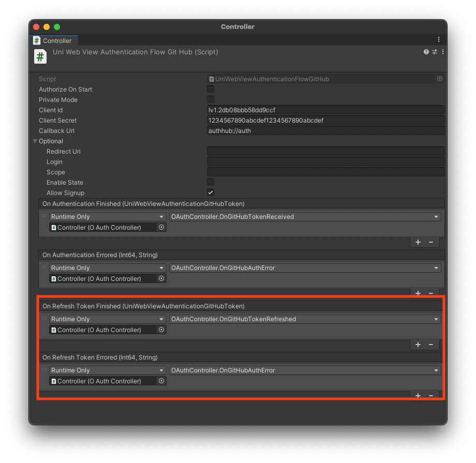
Task: Enable the Authorize On Start checkbox
Action: 211,89
